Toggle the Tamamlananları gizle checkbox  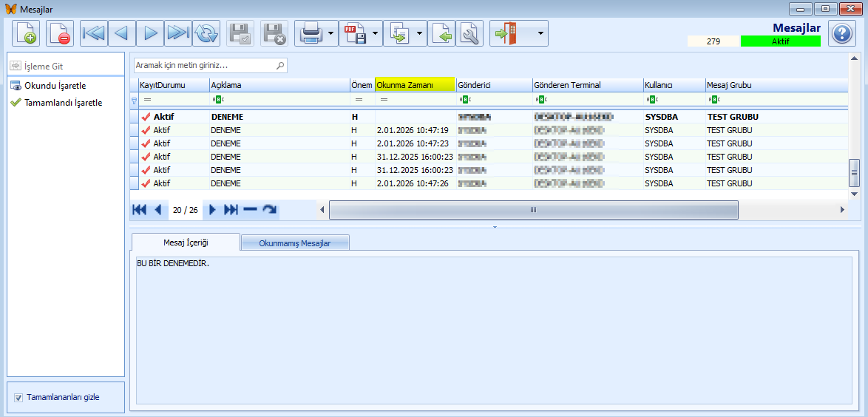click(18, 398)
